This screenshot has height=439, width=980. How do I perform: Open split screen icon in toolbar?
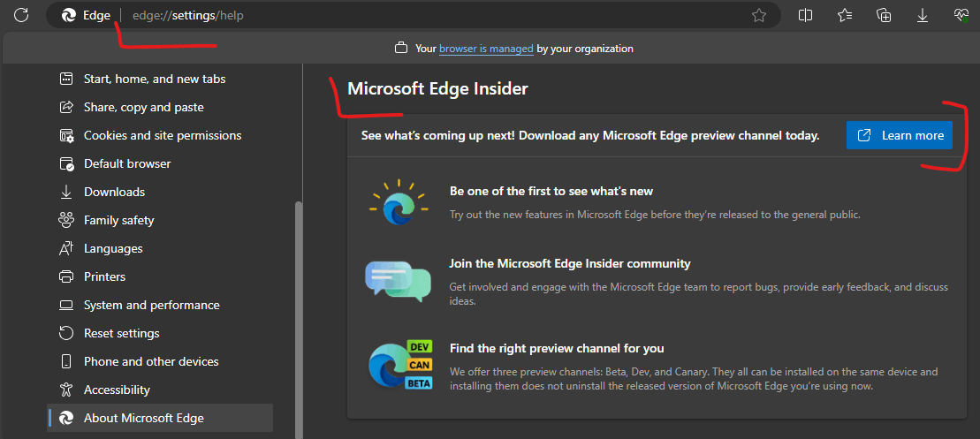click(806, 15)
